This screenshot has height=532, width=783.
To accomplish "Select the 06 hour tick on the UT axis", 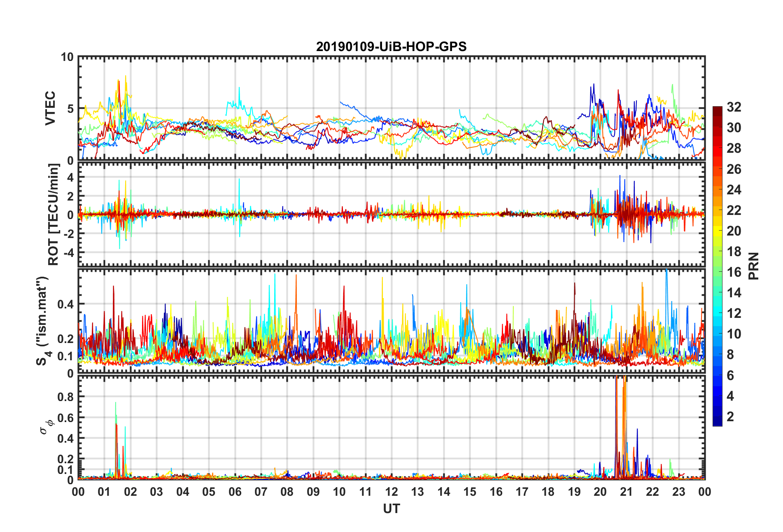I will pyautogui.click(x=235, y=492).
